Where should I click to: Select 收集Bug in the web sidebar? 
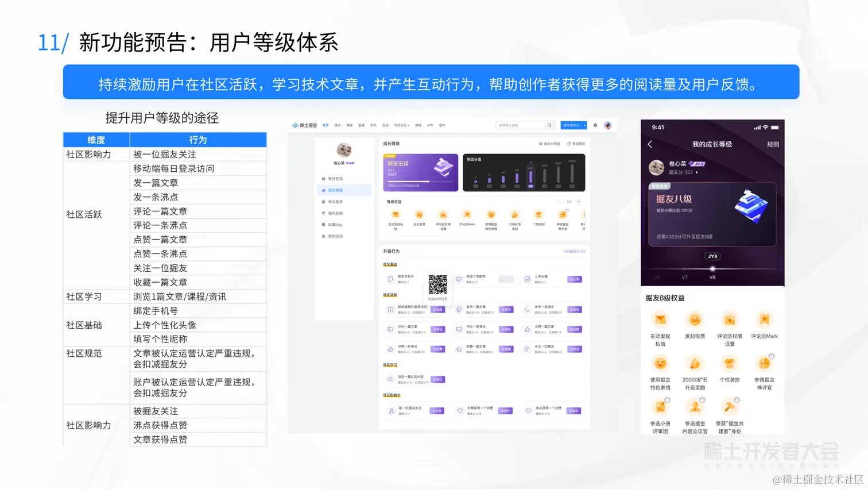[x=332, y=225]
